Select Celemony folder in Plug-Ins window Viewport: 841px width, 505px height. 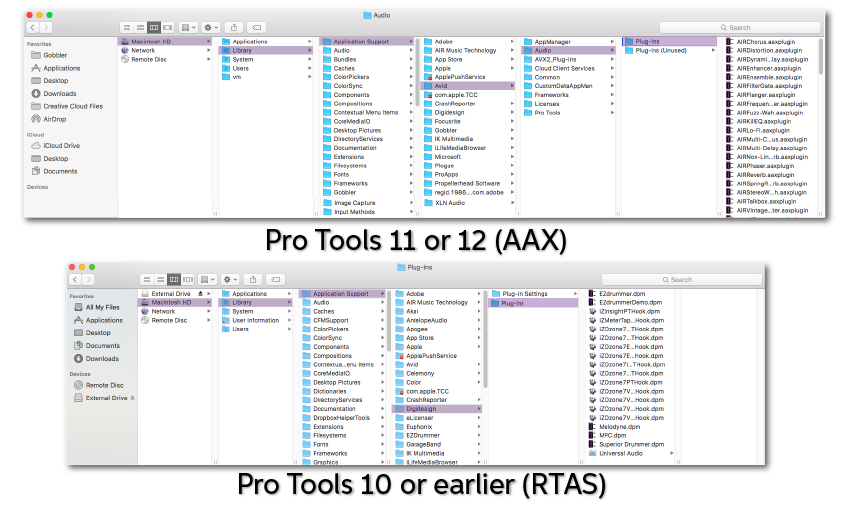437,373
